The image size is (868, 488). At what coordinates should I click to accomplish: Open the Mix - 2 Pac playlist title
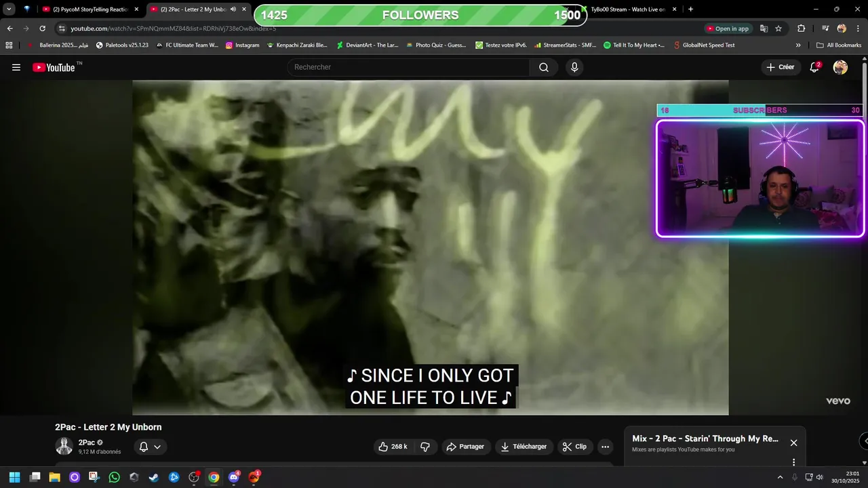click(705, 439)
